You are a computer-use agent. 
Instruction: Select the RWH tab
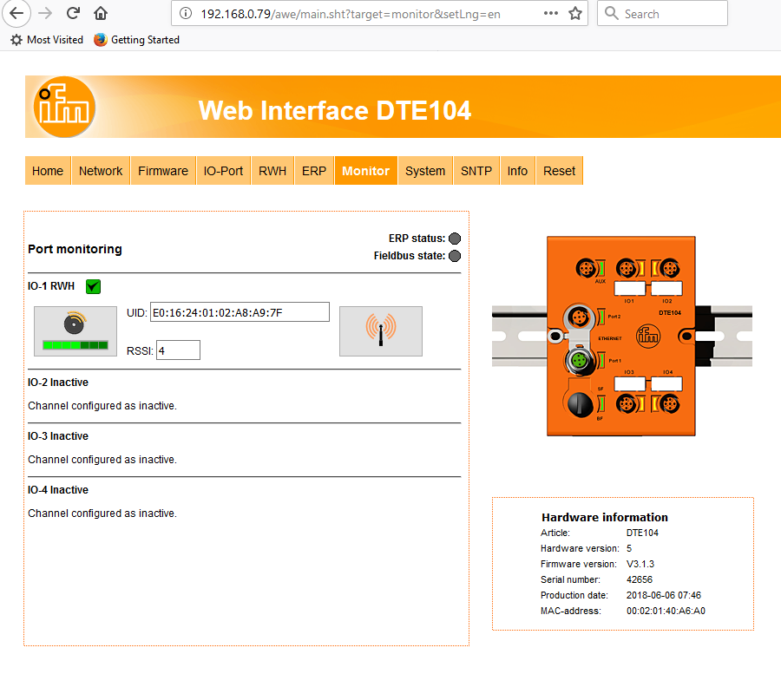[272, 171]
